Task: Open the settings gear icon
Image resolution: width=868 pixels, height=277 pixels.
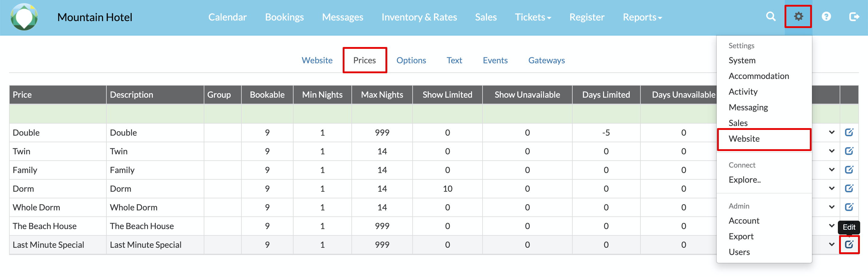Action: click(x=798, y=17)
